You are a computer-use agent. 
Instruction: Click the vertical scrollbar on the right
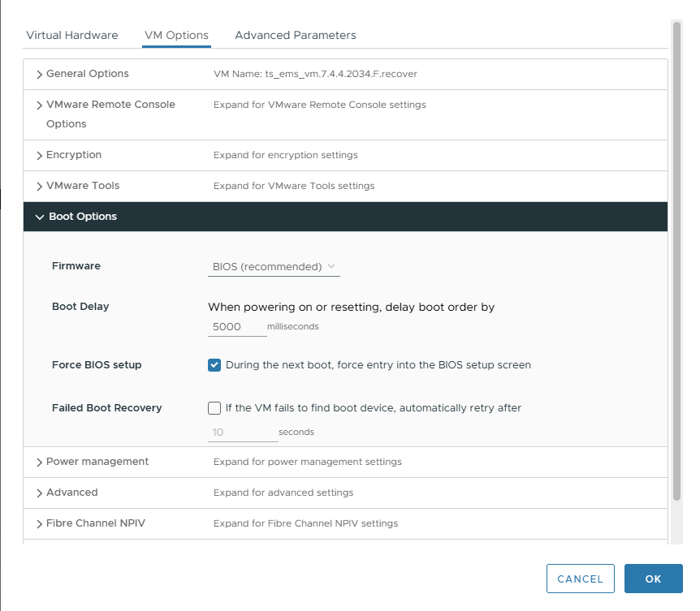[x=676, y=260]
